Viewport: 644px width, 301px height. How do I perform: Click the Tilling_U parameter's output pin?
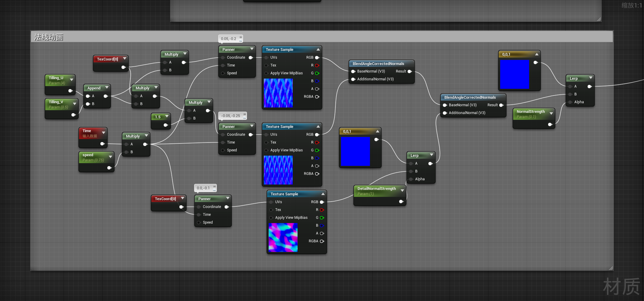[70, 91]
